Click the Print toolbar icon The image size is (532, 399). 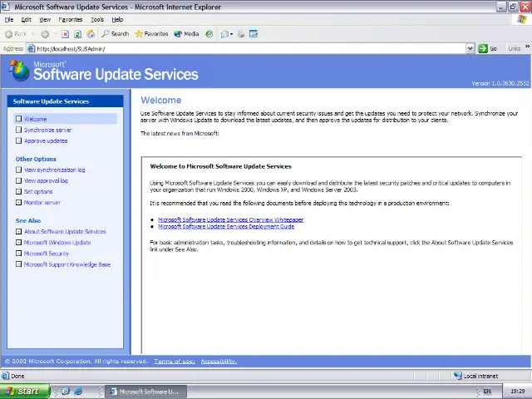pyautogui.click(x=240, y=34)
